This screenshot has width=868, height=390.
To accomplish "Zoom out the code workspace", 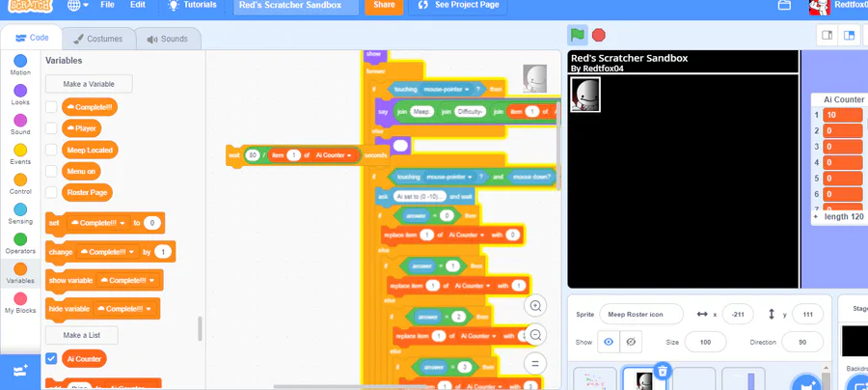I will click(x=535, y=335).
